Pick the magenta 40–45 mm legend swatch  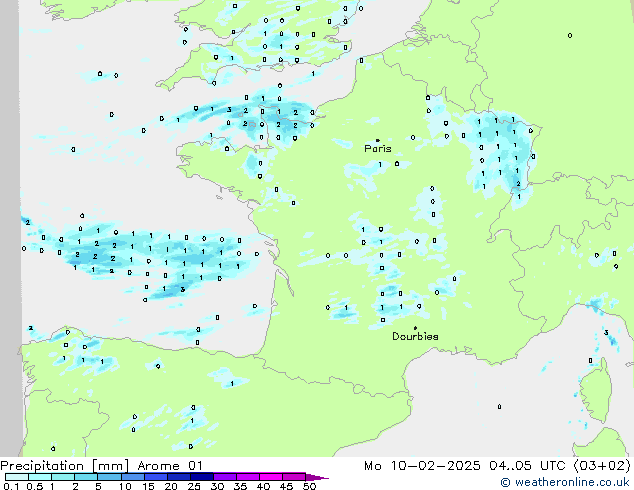click(271, 477)
